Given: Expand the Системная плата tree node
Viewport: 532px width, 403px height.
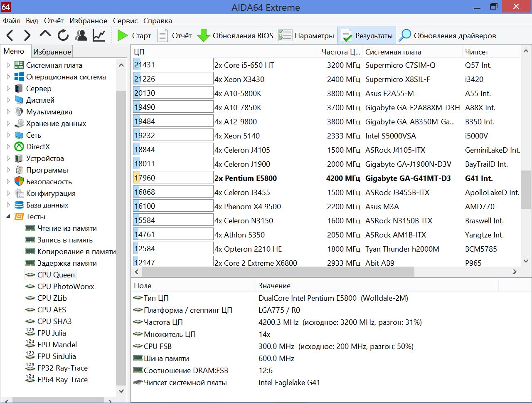Looking at the screenshot, I should pos(8,65).
